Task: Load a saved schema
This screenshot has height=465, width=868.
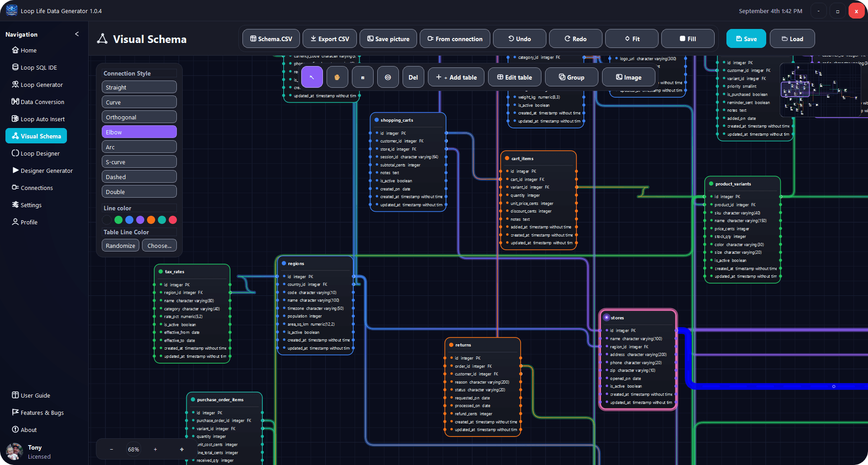Action: pos(792,38)
